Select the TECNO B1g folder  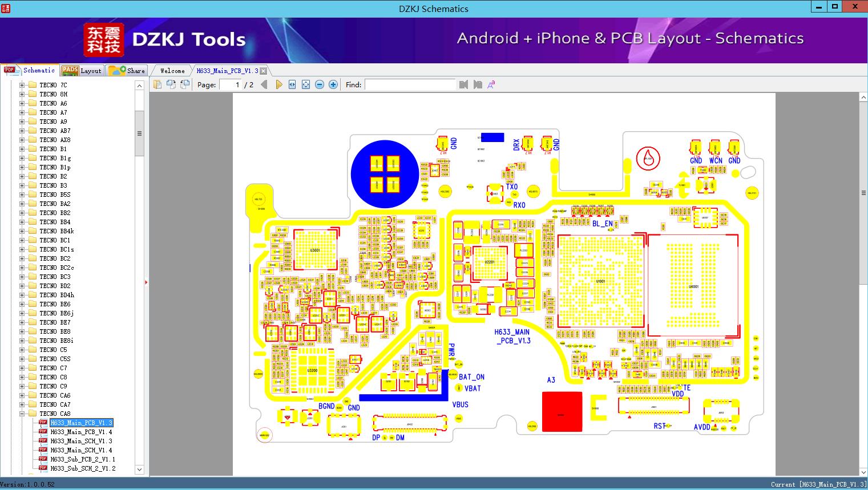(55, 158)
